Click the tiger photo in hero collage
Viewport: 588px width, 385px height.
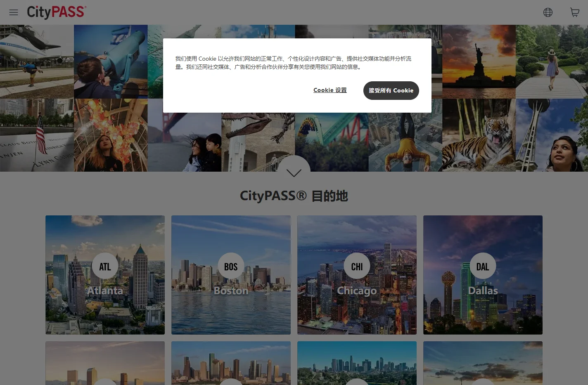coord(479,135)
